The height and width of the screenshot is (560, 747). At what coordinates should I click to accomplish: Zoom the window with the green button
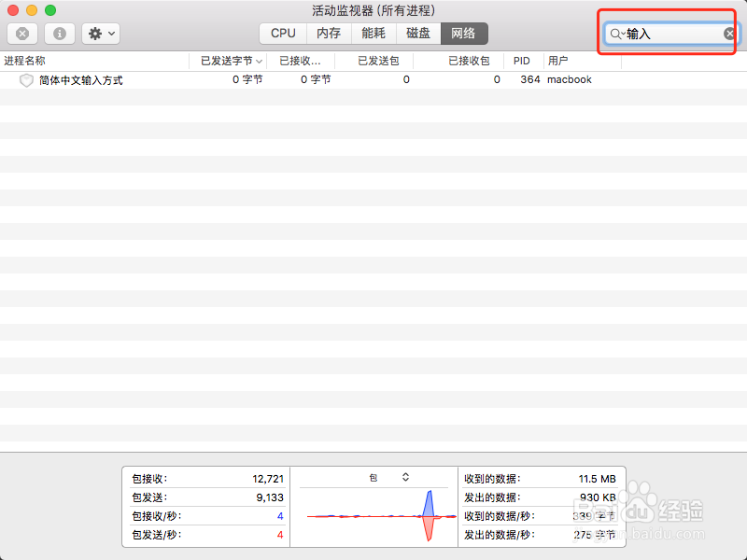point(50,10)
